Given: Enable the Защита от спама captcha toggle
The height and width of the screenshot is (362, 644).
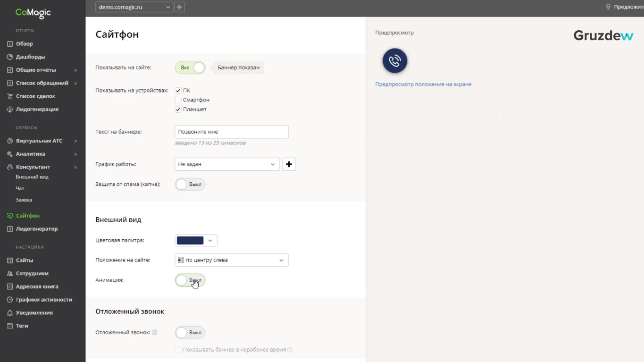Looking at the screenshot, I should pyautogui.click(x=190, y=185).
